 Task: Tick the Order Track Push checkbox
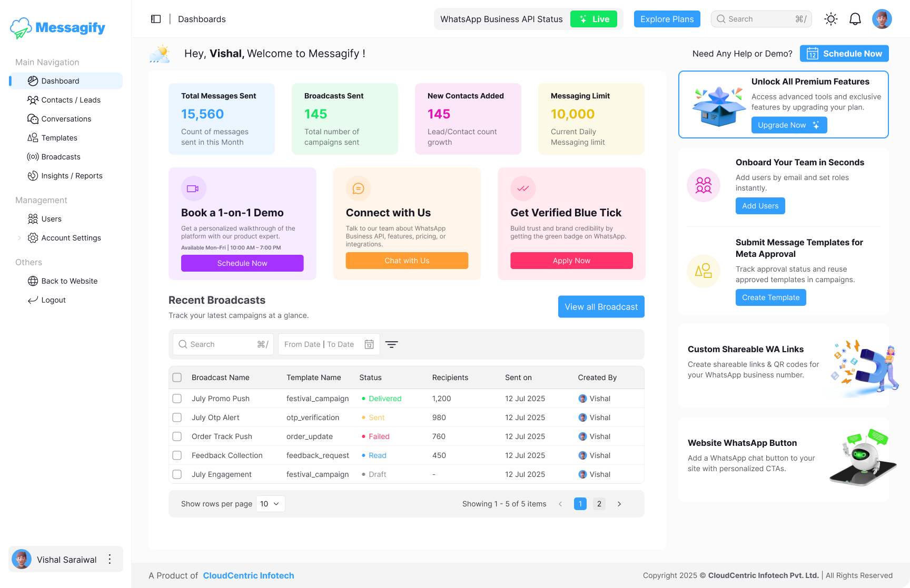point(177,436)
